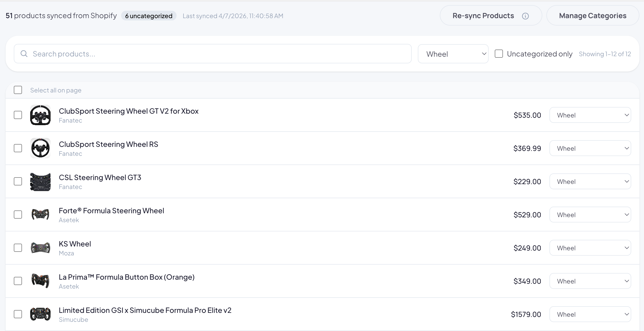Focus the Search products field
This screenshot has height=331, width=644.
213,54
